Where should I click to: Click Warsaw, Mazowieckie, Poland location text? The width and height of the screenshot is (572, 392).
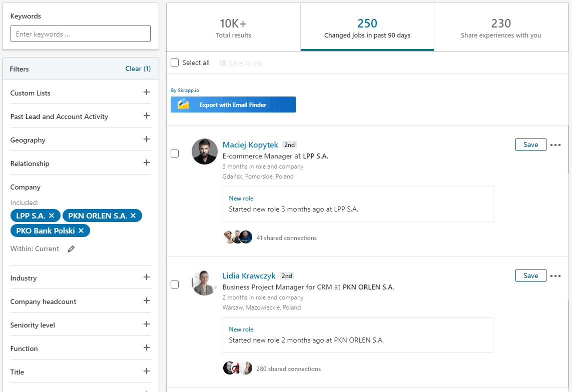(262, 307)
